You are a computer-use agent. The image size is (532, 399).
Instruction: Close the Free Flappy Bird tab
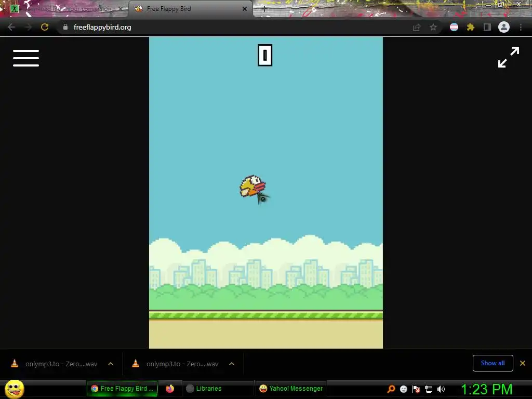pos(245,9)
